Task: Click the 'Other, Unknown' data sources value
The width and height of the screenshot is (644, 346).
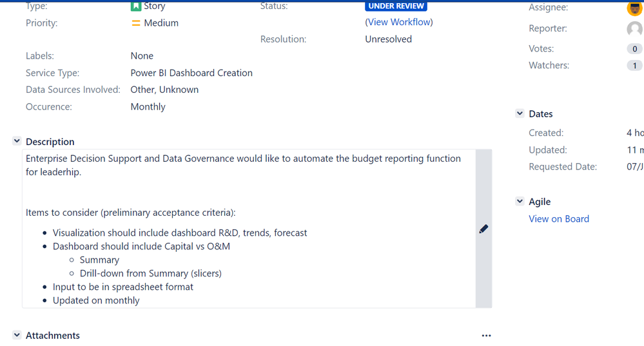Action: [x=164, y=90]
